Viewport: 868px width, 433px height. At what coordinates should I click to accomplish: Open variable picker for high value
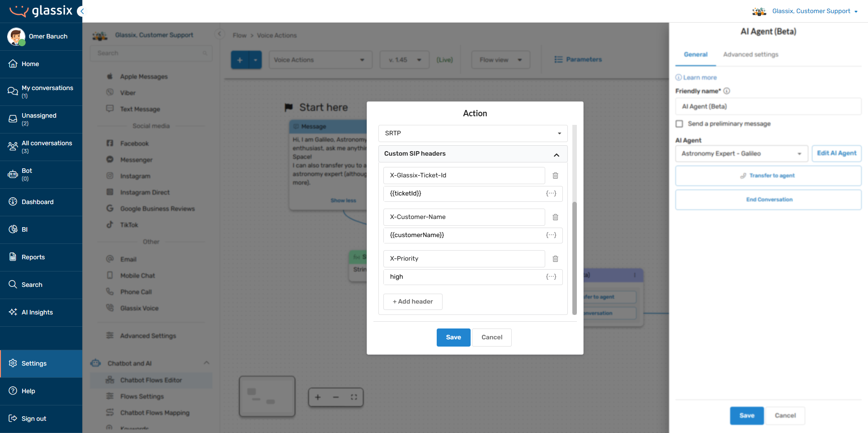click(551, 277)
